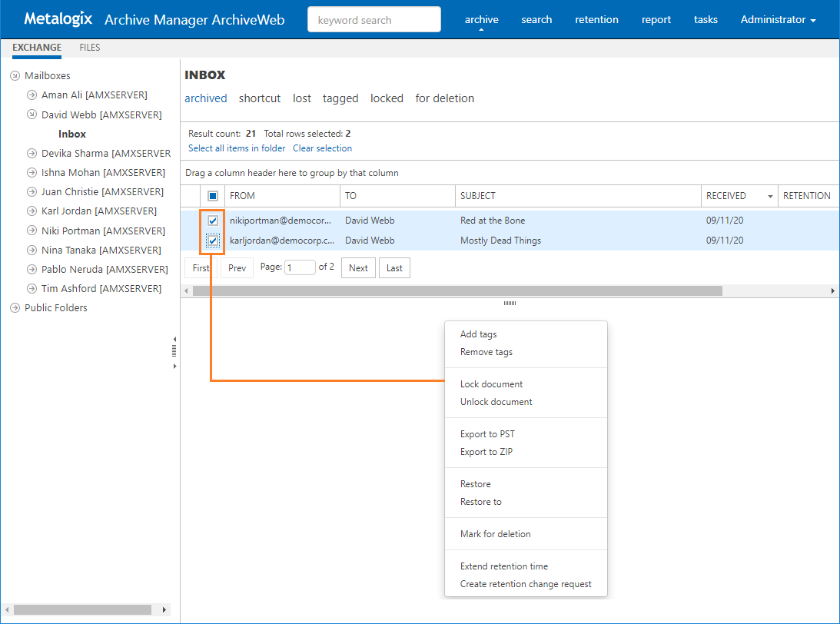
Task: Click the Clear selection link
Action: [322, 148]
